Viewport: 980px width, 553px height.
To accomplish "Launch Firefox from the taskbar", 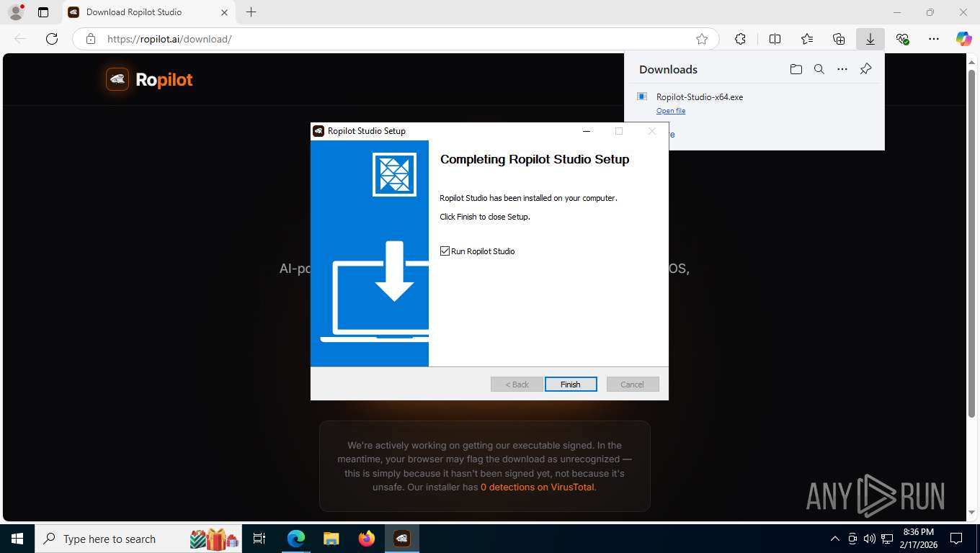I will point(366,539).
